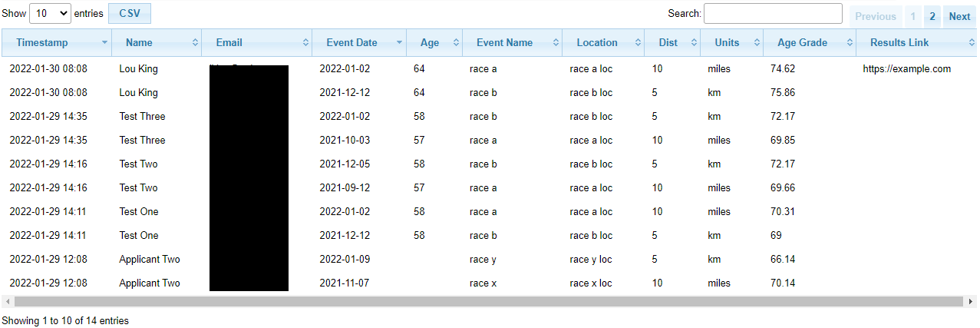Sort by Location column header
The image size is (980, 328).
tap(604, 43)
